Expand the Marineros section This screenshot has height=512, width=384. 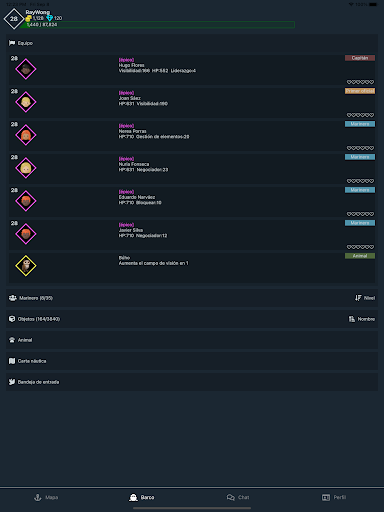pyautogui.click(x=192, y=298)
